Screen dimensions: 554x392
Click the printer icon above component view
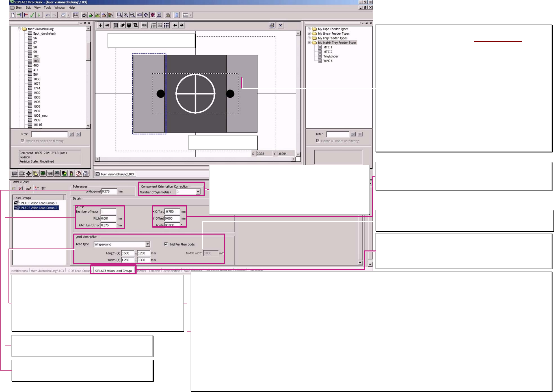272,25
